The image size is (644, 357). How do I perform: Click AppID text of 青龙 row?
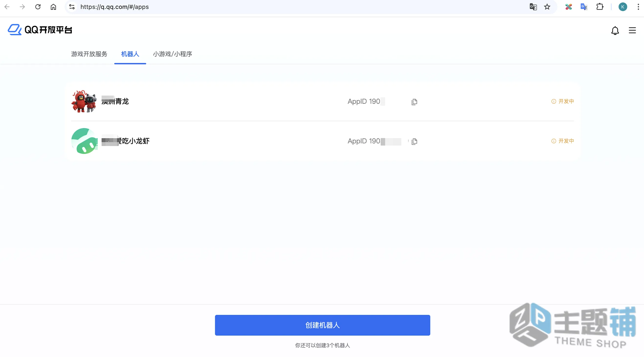(366, 101)
